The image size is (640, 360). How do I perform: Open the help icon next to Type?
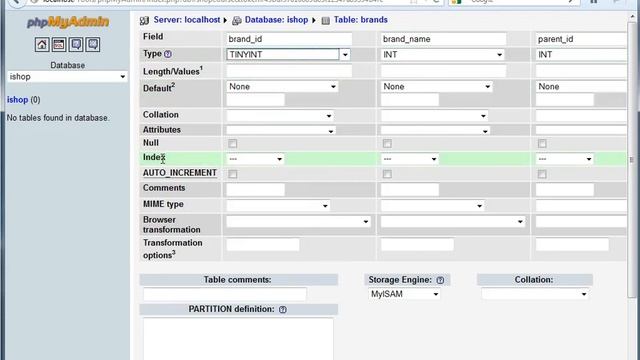(168, 54)
